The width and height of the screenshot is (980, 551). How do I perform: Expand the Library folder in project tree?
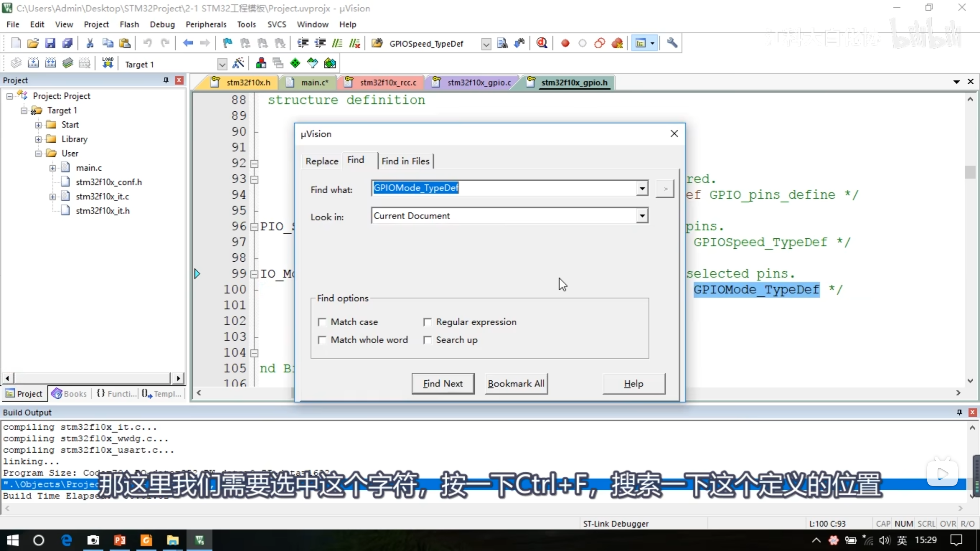38,139
